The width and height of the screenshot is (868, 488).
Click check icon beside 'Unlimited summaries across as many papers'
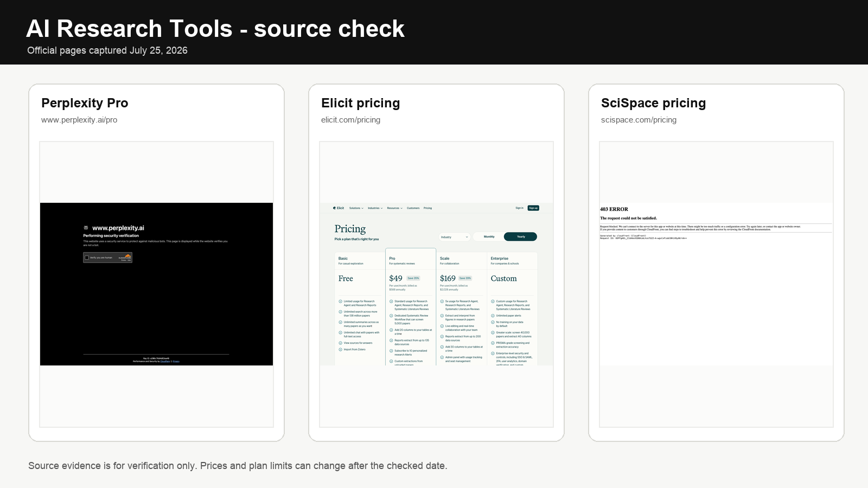click(340, 322)
